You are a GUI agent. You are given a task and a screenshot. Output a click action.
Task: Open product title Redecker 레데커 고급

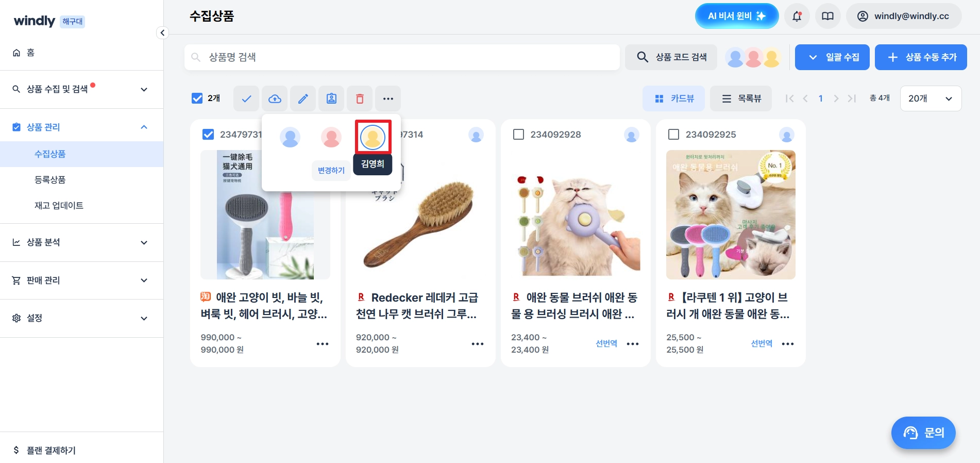(x=417, y=306)
